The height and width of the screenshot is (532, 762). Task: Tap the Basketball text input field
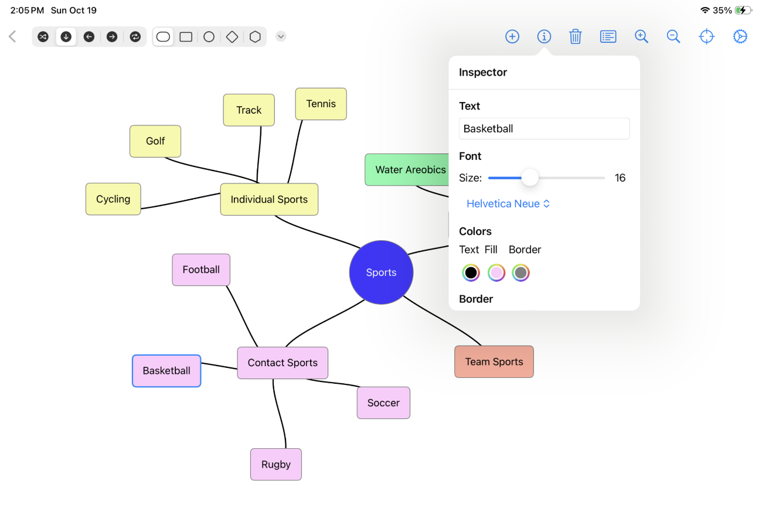pyautogui.click(x=543, y=129)
